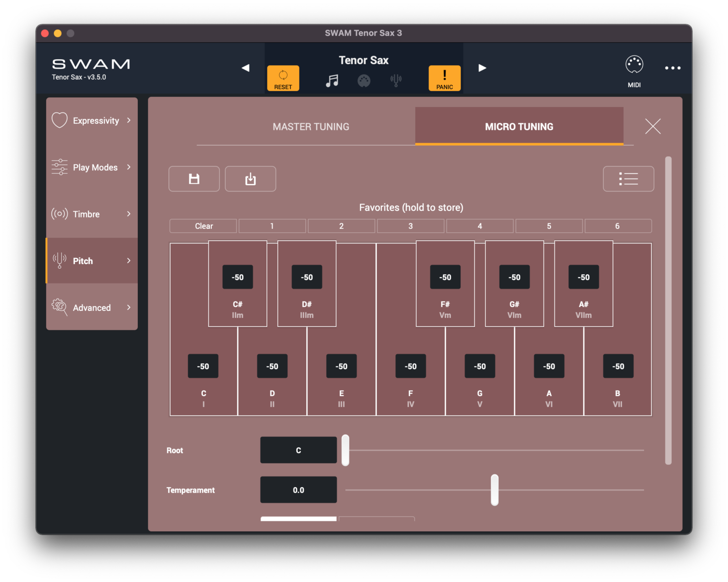Store to favorite slot 3
Viewport: 728px width, 582px height.
point(410,226)
